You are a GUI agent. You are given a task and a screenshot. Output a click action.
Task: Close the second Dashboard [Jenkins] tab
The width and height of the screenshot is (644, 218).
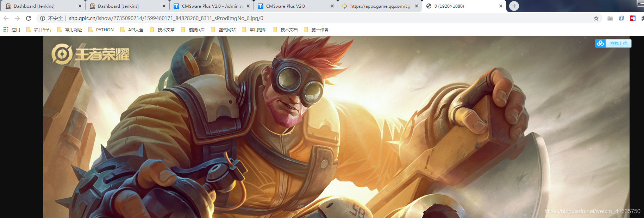pyautogui.click(x=164, y=6)
